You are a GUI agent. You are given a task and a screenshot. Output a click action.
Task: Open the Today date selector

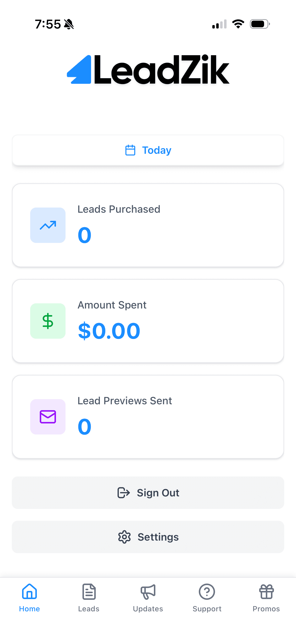[148, 150]
